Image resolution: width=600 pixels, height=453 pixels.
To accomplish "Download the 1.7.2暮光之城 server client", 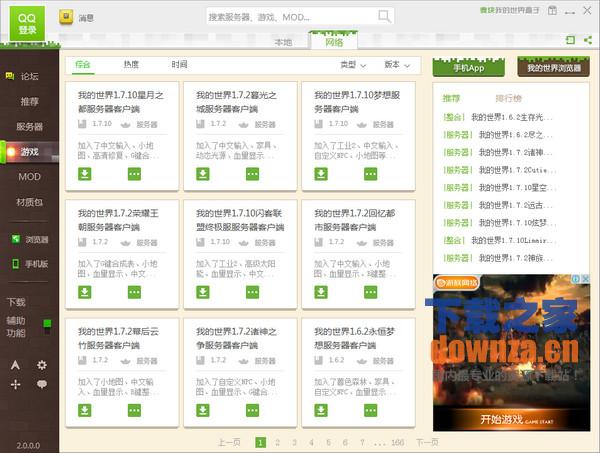I will (203, 174).
